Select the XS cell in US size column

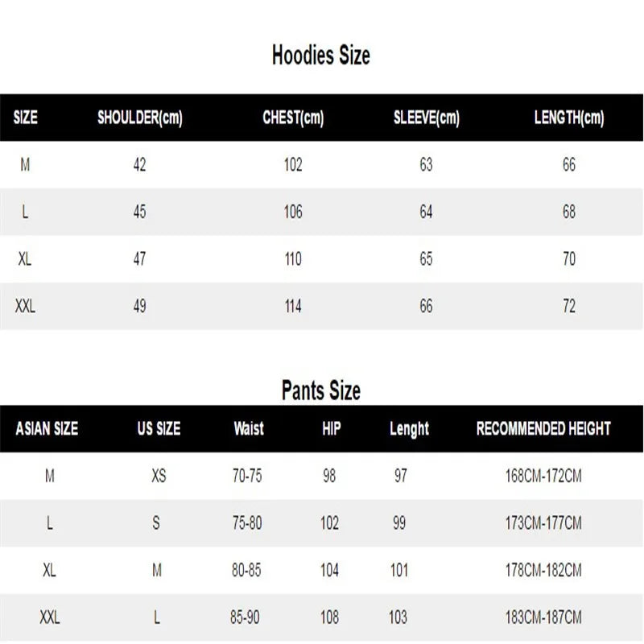tap(159, 476)
